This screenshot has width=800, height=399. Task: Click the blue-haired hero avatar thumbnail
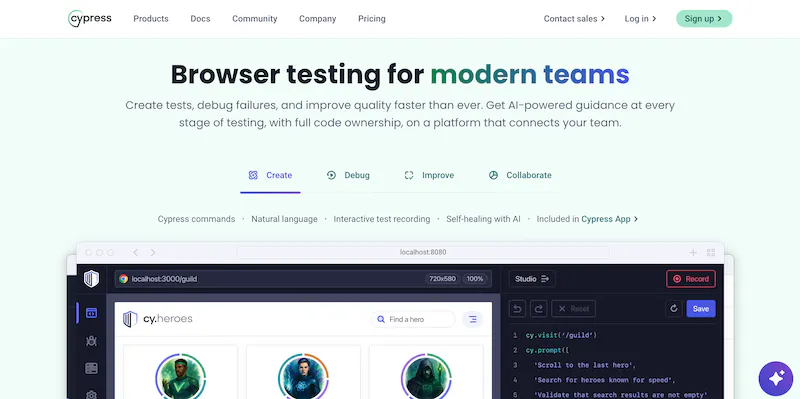coord(304,376)
